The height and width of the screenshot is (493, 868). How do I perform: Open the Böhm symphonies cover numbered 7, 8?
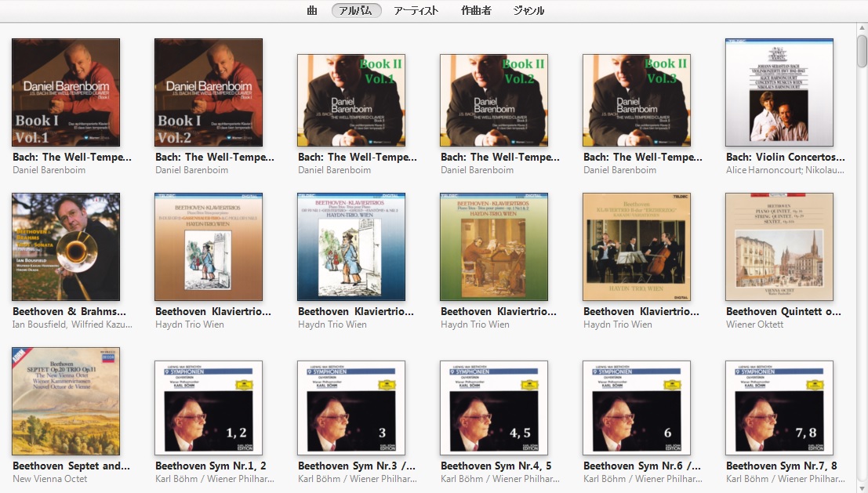779,408
